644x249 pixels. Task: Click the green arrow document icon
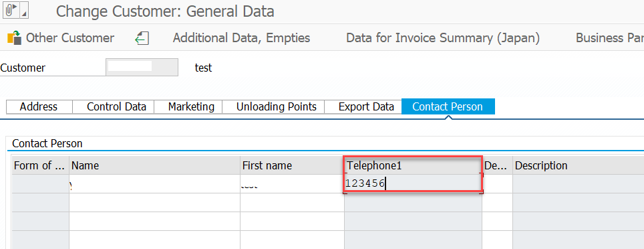click(x=142, y=38)
